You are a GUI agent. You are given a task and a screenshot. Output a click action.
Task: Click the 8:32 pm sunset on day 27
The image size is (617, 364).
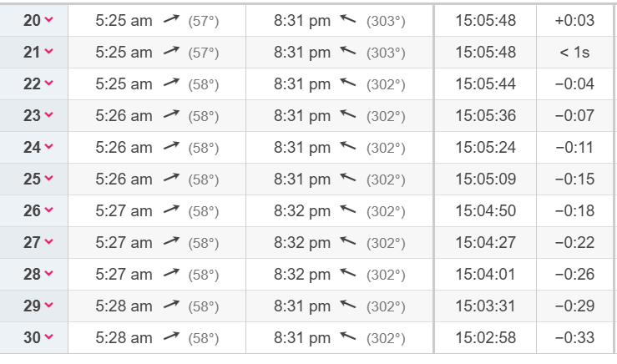point(301,242)
